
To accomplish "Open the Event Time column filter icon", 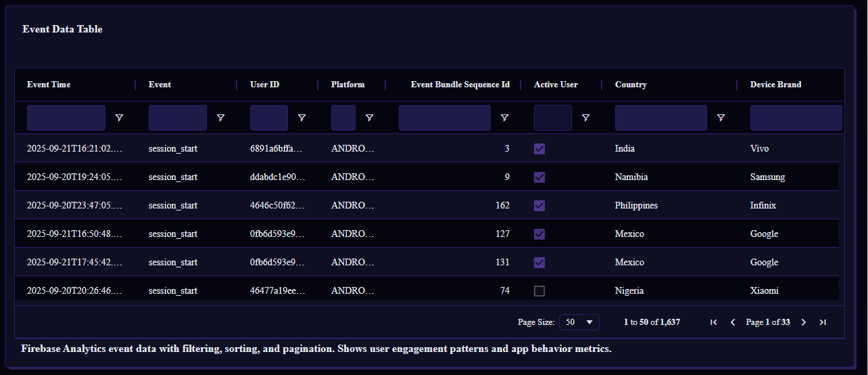I will coord(119,118).
